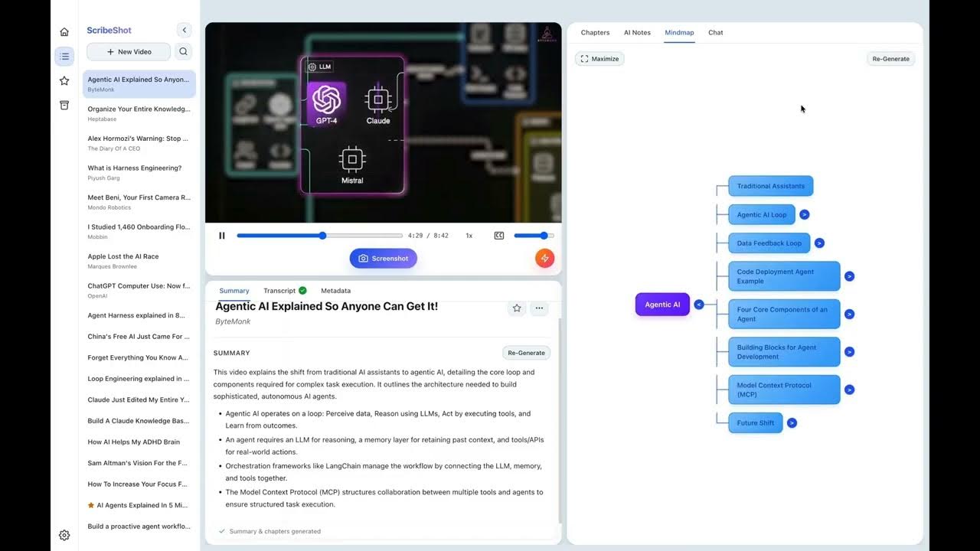The height and width of the screenshot is (551, 980).
Task: Change playback speed 1x
Action: 469,236
